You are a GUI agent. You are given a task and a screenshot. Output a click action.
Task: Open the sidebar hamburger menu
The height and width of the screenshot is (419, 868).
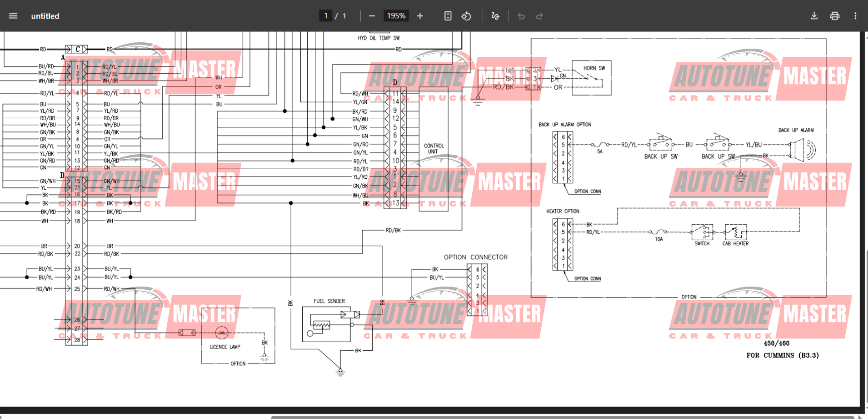pyautogui.click(x=13, y=15)
